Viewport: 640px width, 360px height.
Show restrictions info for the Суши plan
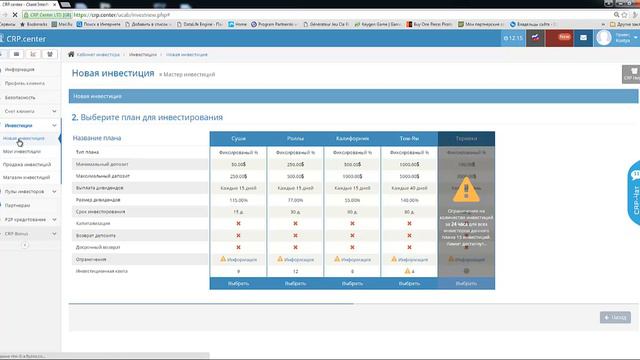tap(238, 259)
